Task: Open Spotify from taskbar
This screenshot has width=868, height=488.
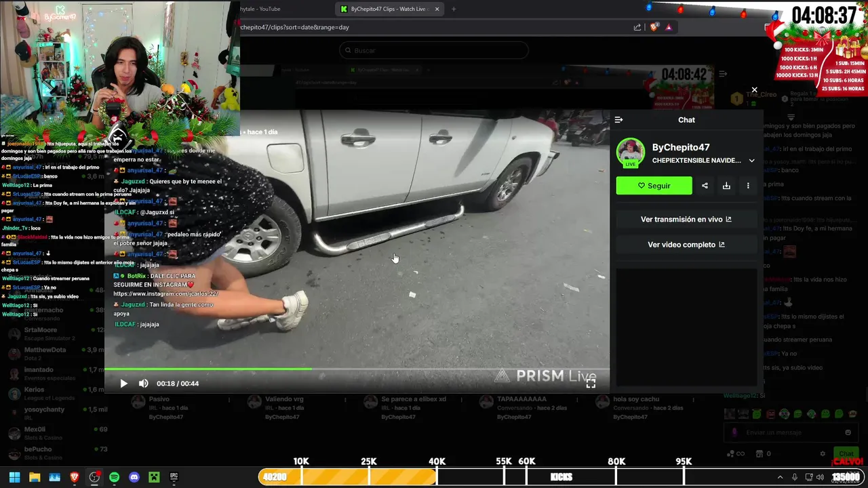Action: (114, 477)
